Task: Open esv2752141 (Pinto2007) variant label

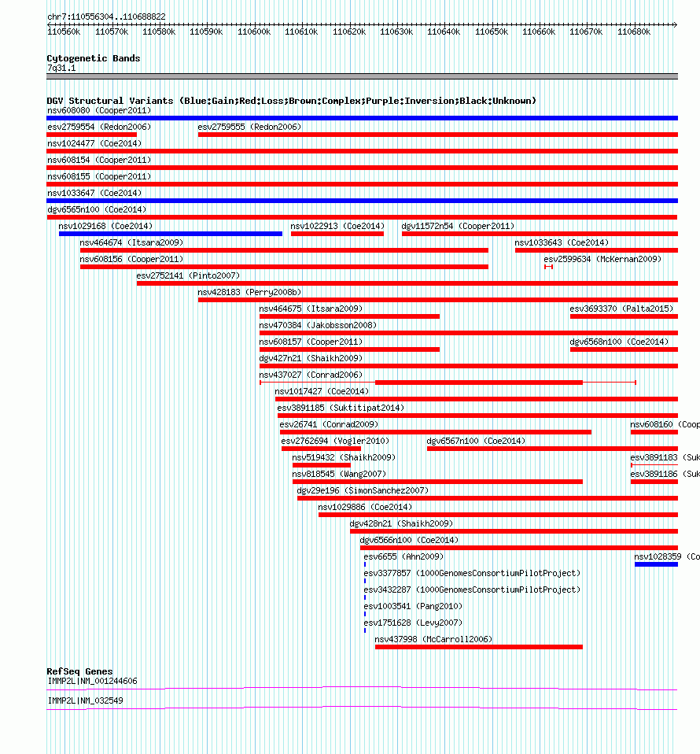Action: click(188, 275)
